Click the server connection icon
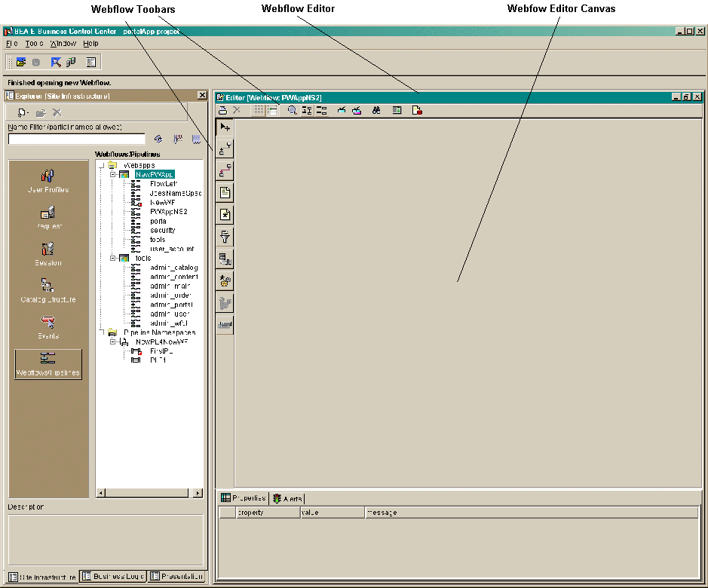The image size is (708, 588). pyautogui.click(x=71, y=62)
